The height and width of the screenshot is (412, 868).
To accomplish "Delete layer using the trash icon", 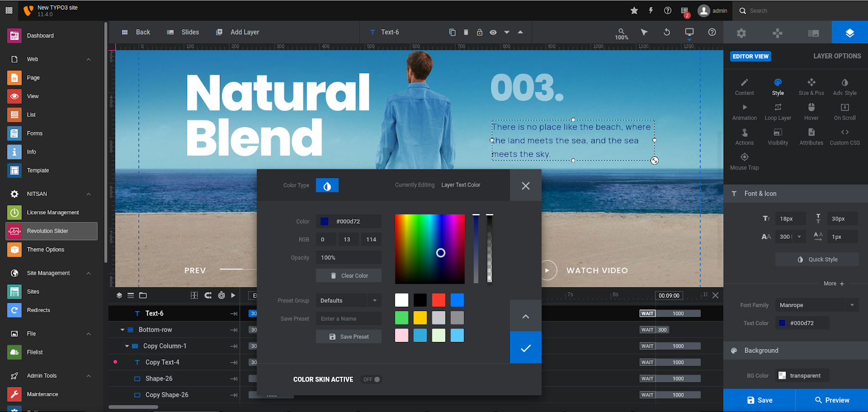I will tap(466, 32).
